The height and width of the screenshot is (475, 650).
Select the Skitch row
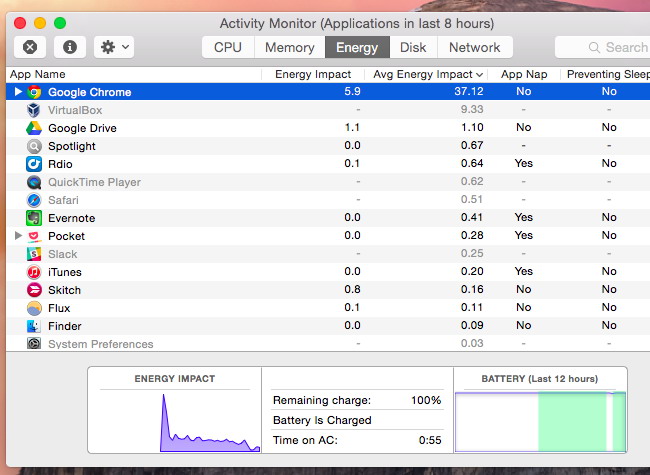[328, 290]
